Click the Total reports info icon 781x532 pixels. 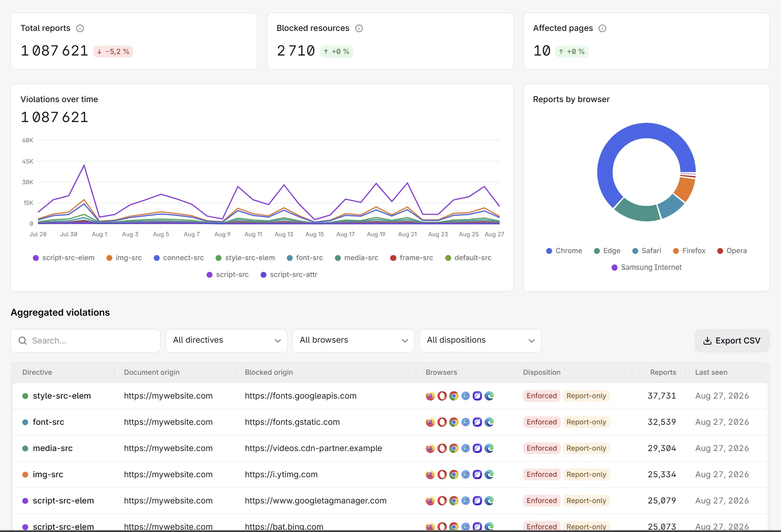point(80,28)
